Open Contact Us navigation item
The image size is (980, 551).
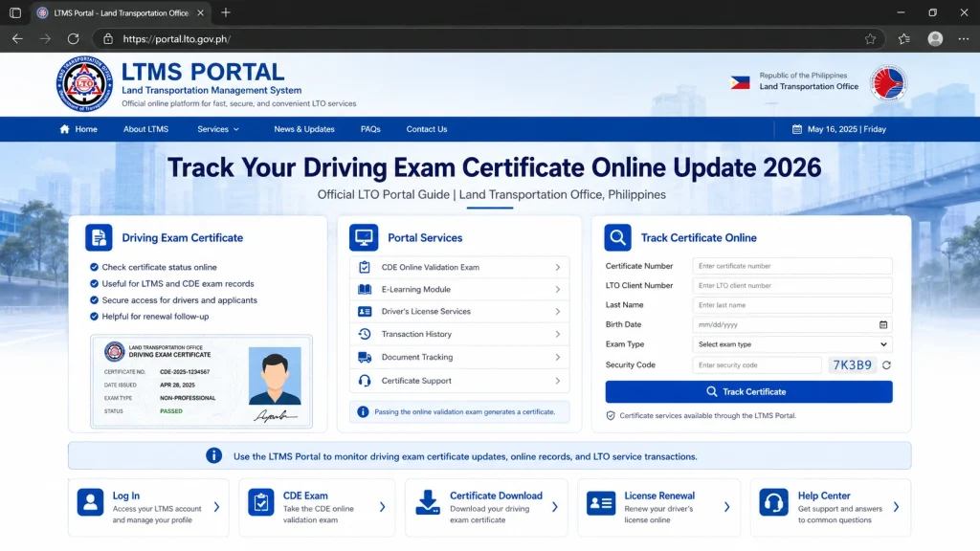pyautogui.click(x=427, y=129)
